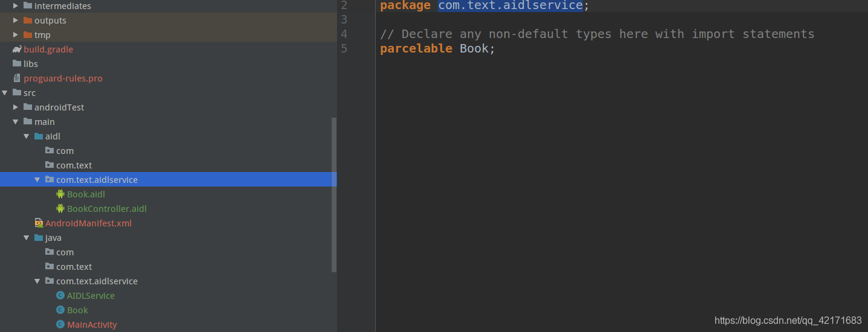Click the androidTest folder icon

(27, 107)
